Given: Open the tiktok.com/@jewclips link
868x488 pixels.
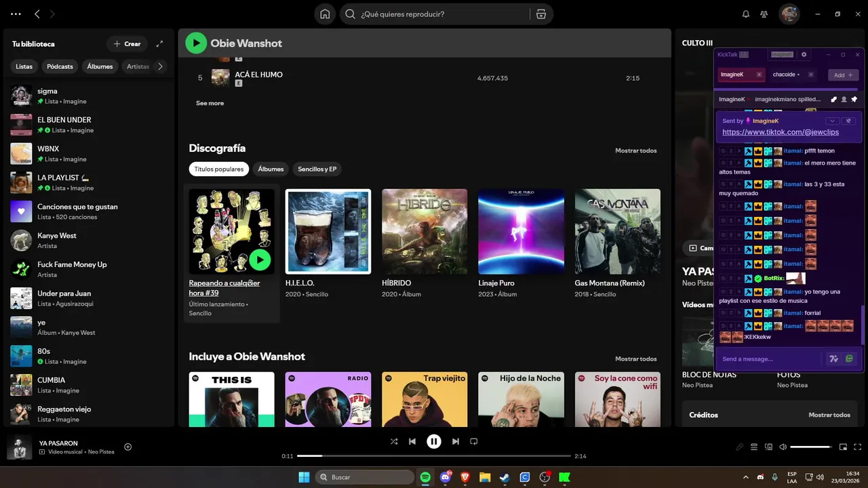Looking at the screenshot, I should coord(781,132).
